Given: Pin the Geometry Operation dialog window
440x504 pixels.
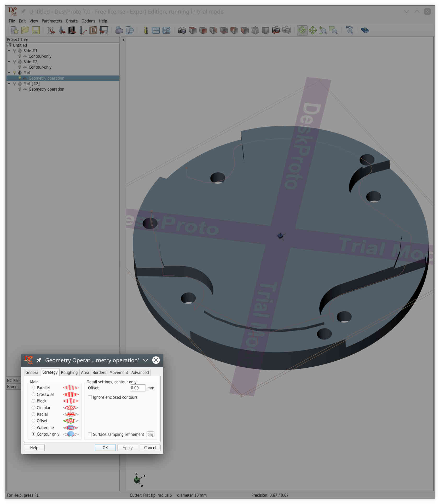Looking at the screenshot, I should click(39, 360).
